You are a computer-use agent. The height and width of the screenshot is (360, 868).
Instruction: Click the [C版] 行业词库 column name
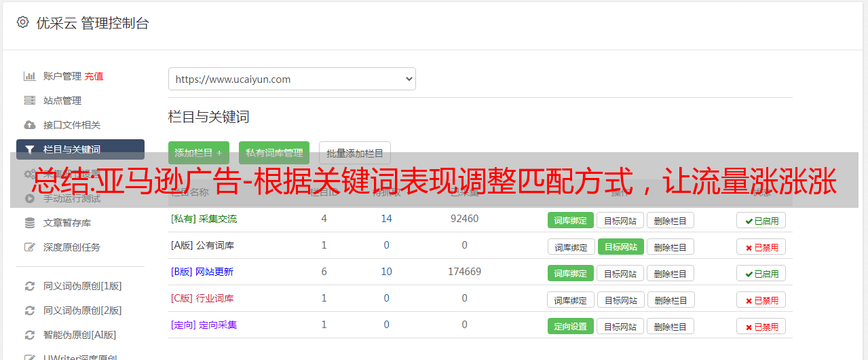tap(202, 298)
